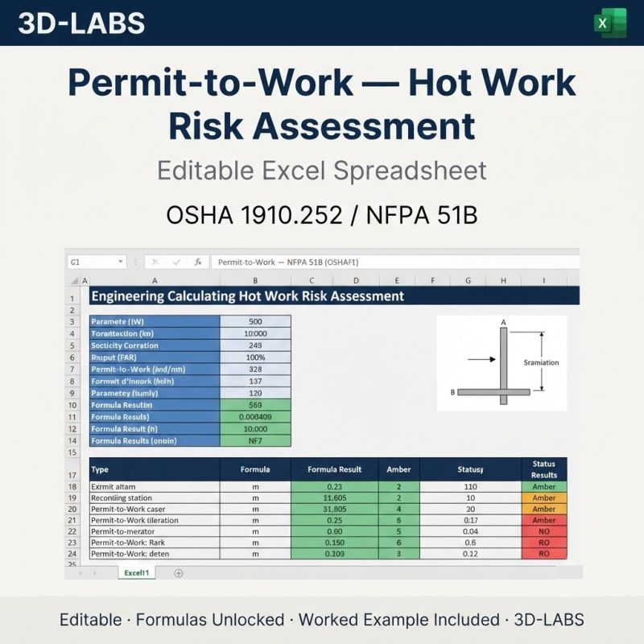Select the Permit-to-Work: deten row label
Screen dimensions: 644x644
point(155,554)
